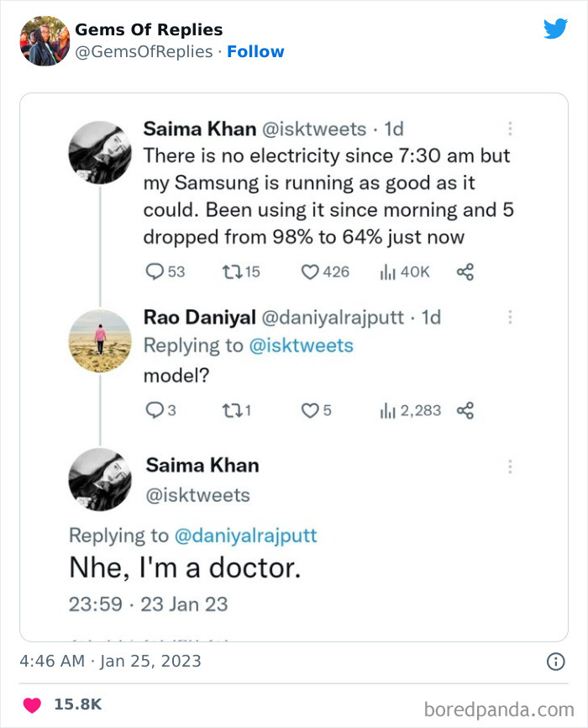This screenshot has height=728, width=588.
Task: Like Saima Khan's tweet with 426 likes
Action: point(309,271)
